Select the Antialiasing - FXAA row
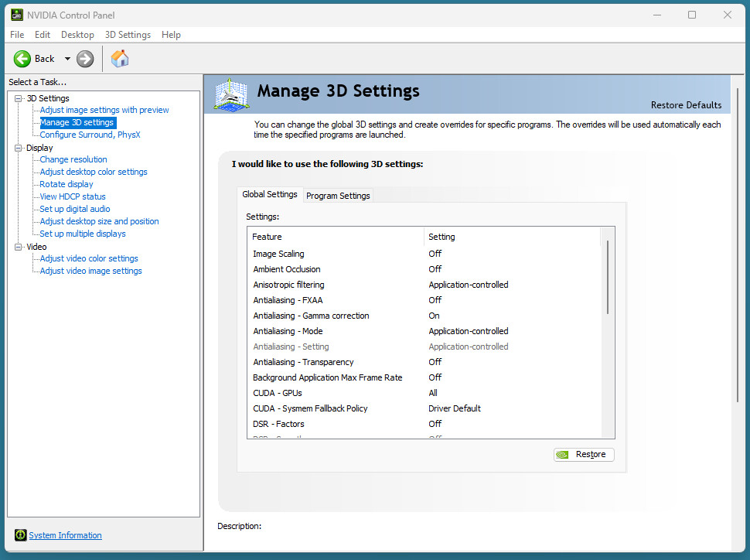Screen dimensions: 750x560 (x=424, y=300)
